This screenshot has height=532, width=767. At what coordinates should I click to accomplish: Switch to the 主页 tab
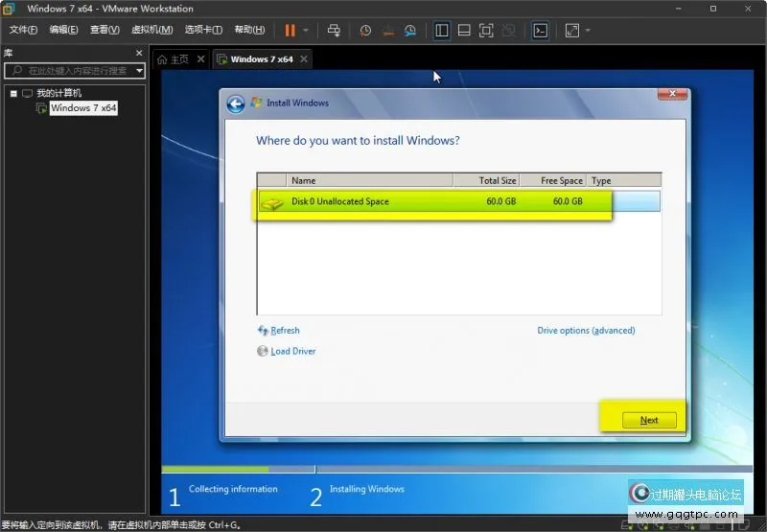[x=174, y=58]
